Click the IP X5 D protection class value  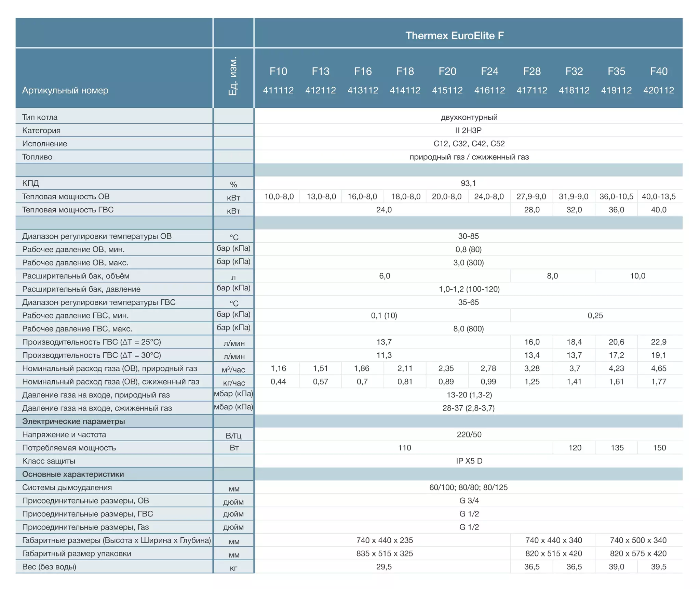[x=469, y=461]
